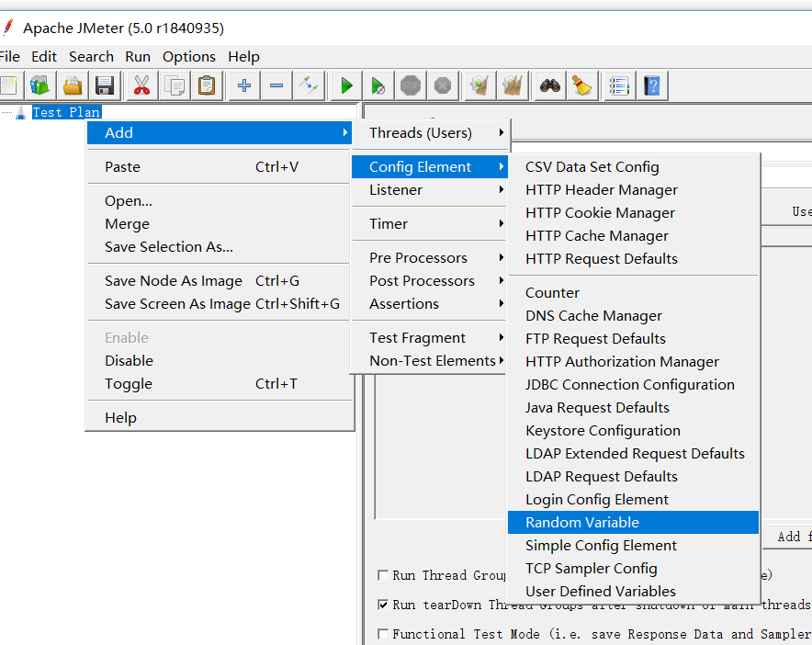
Task: Expand the Timer submenu
Action: pyautogui.click(x=429, y=224)
